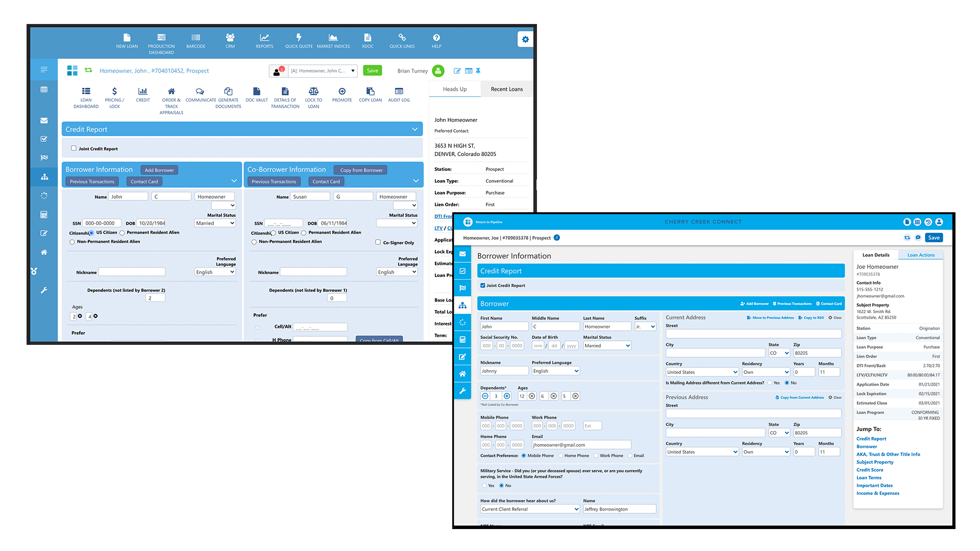Open the HELP question mark icon
Viewport: 980px width, 551px height.
[x=436, y=41]
